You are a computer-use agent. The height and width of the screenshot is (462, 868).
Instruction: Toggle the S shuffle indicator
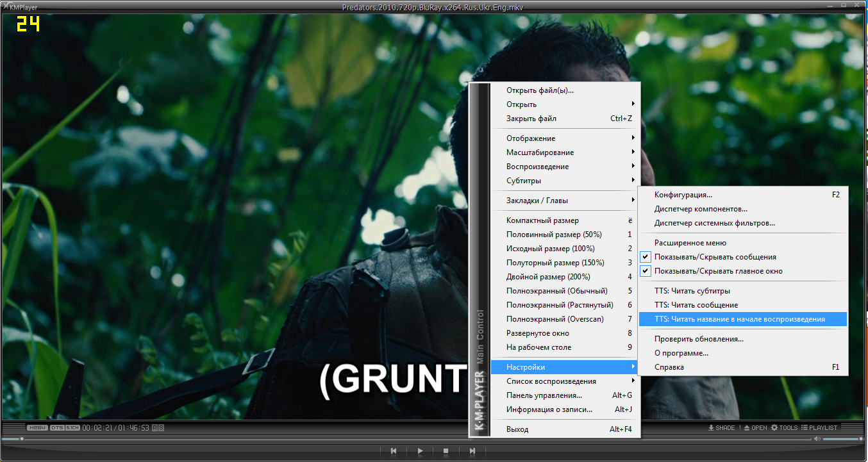coord(161,427)
